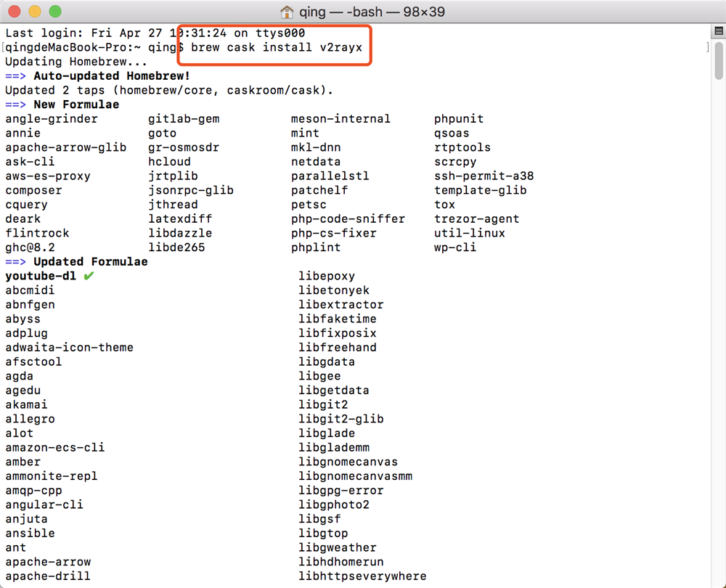Click the 'trezor-agent' formula name
Viewport: 726px width, 588px height.
[x=476, y=219]
